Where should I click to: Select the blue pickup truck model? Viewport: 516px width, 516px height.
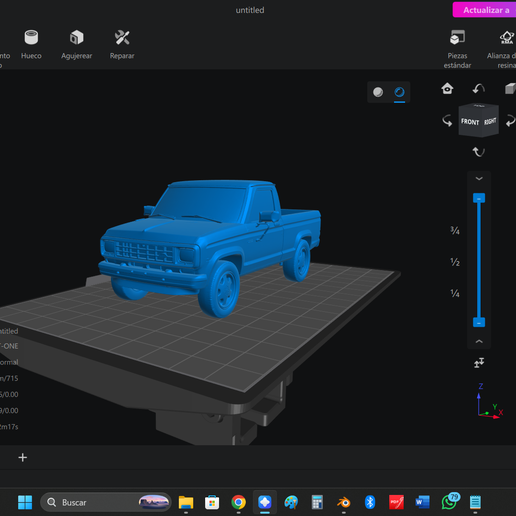point(210,247)
